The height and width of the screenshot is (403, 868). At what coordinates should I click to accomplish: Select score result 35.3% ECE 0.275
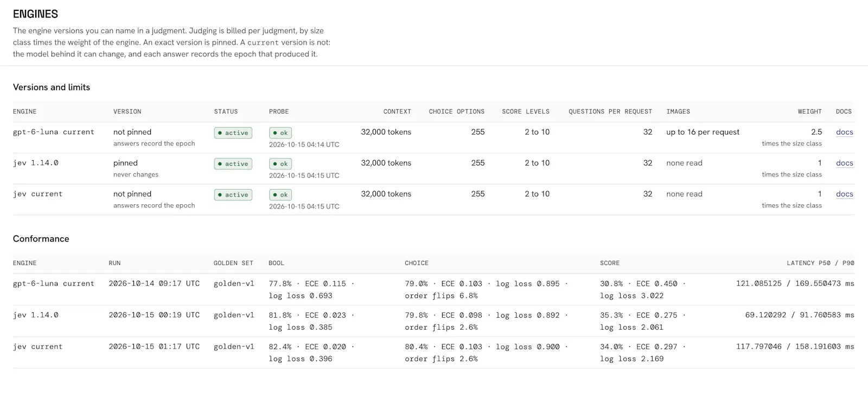click(x=643, y=321)
